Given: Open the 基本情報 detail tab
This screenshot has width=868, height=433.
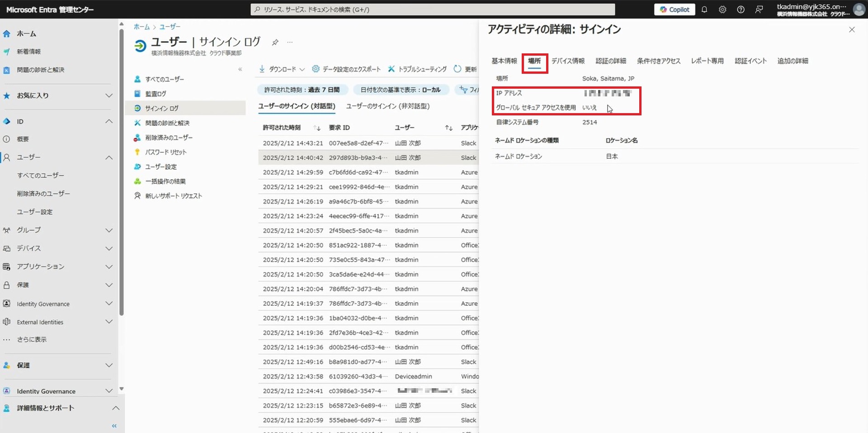Looking at the screenshot, I should point(504,61).
